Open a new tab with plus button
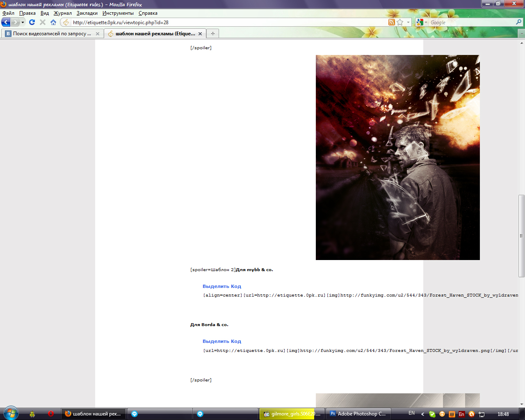 point(212,34)
